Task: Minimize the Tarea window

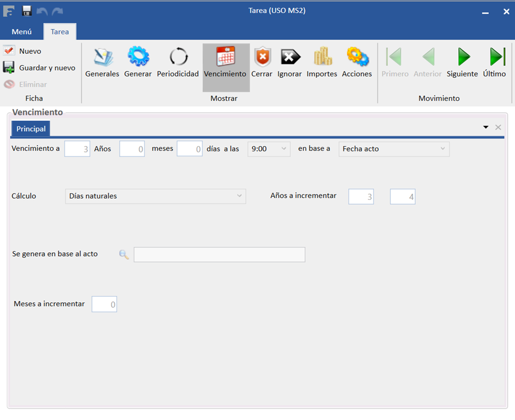Action: [486, 13]
